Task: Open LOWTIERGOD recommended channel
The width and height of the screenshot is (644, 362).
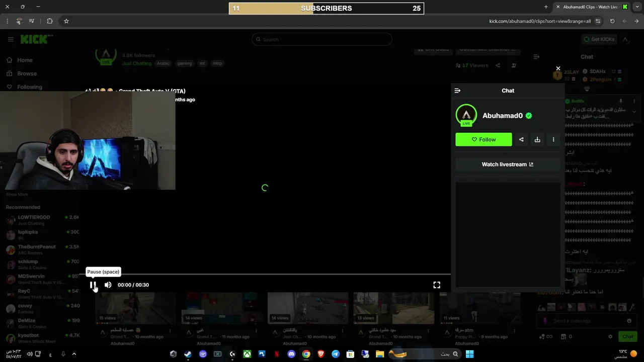Action: tap(42, 220)
